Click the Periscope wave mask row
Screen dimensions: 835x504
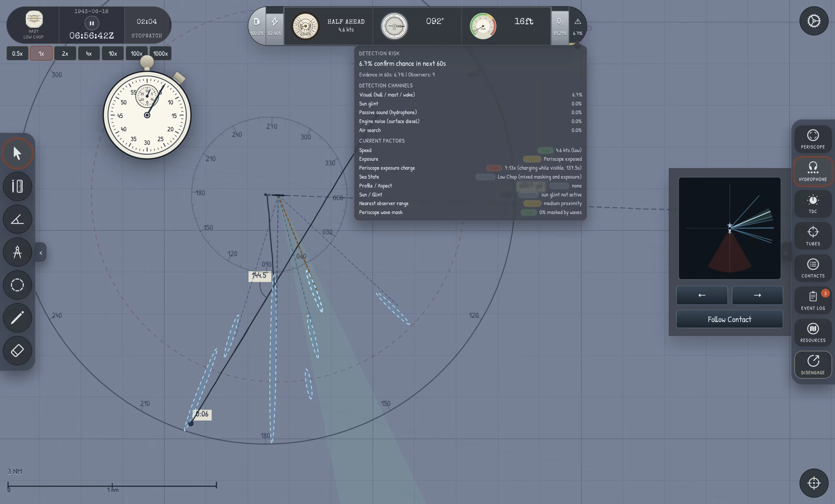470,212
